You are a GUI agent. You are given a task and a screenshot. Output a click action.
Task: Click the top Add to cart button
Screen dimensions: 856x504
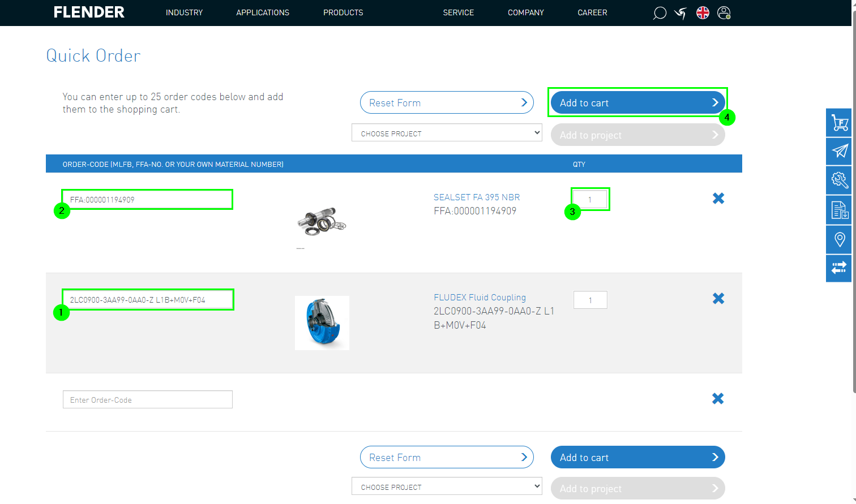(637, 102)
